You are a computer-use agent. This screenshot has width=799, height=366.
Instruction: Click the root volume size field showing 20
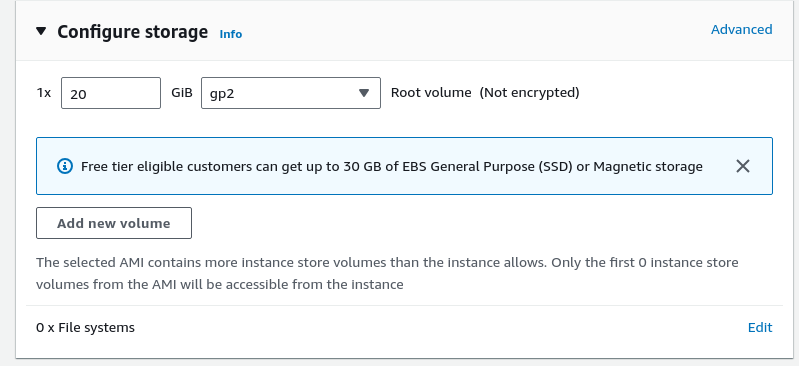tap(111, 93)
